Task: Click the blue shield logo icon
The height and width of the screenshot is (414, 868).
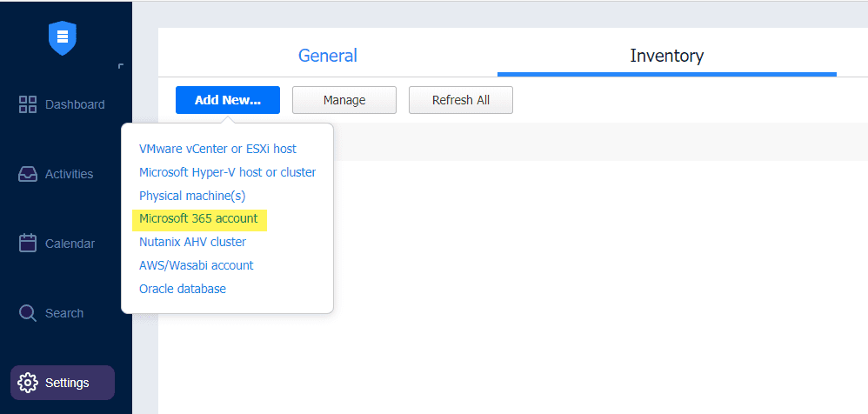Action: coord(62,37)
